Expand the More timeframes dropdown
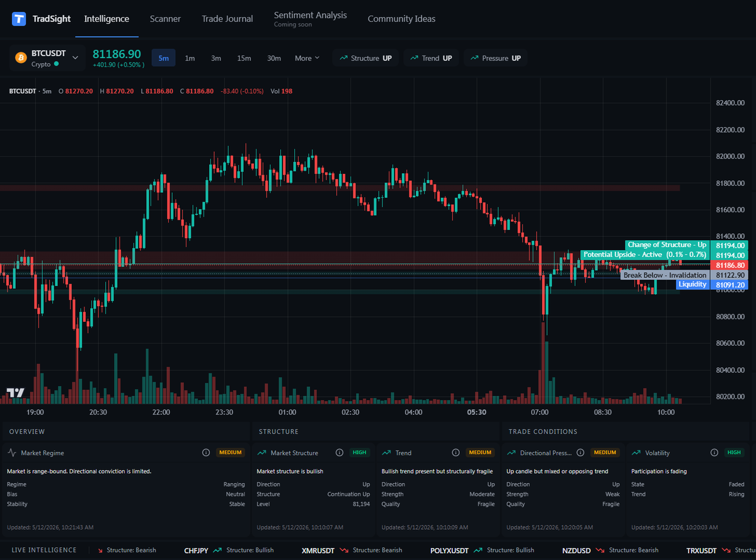The width and height of the screenshot is (756, 560). pos(307,58)
